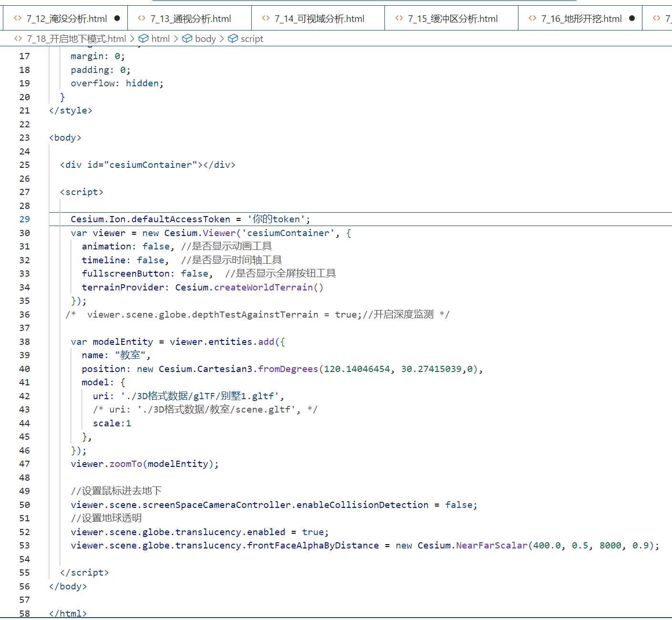Click script element in breadcrumb
Viewport: 672px width, 620px height.
[x=252, y=39]
